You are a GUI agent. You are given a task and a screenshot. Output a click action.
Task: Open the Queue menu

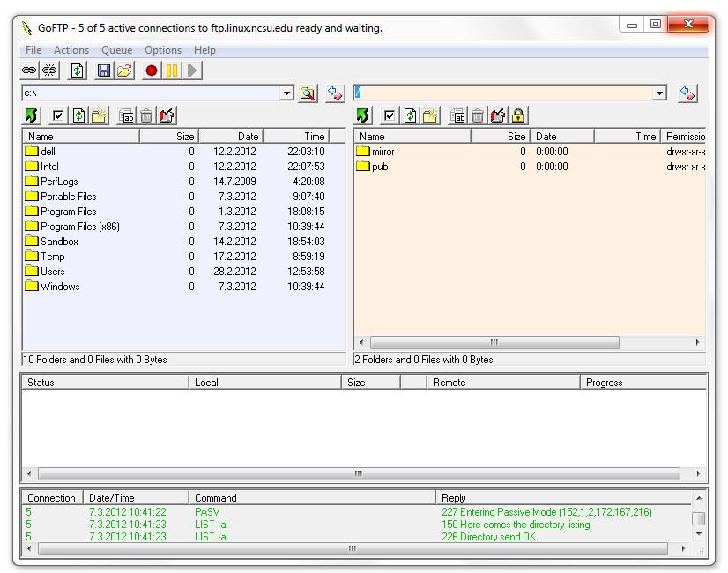click(x=117, y=50)
